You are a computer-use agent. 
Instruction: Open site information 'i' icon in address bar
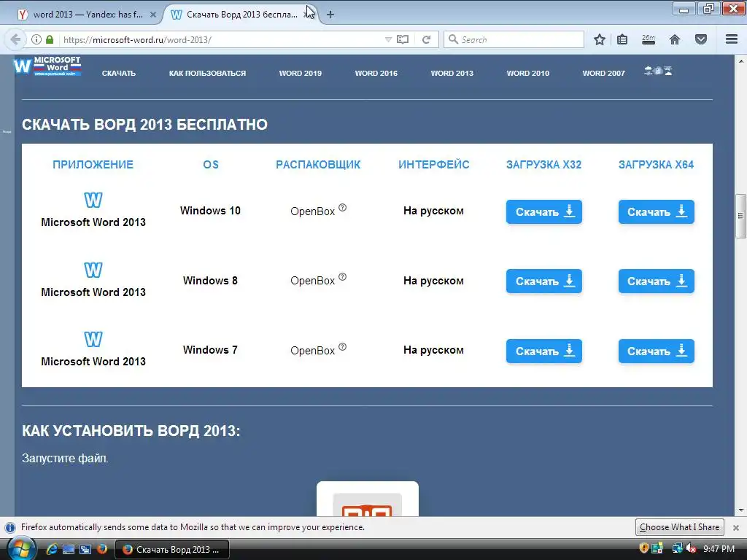point(36,39)
